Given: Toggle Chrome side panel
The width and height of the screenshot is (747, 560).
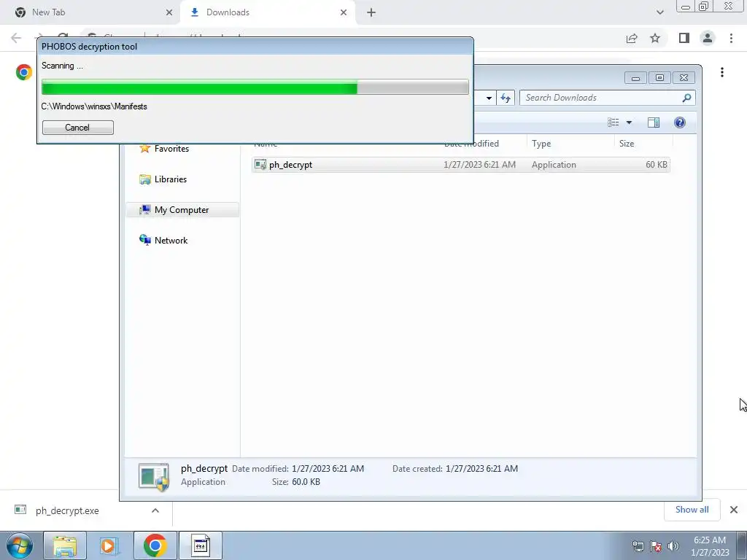Looking at the screenshot, I should click(x=684, y=38).
